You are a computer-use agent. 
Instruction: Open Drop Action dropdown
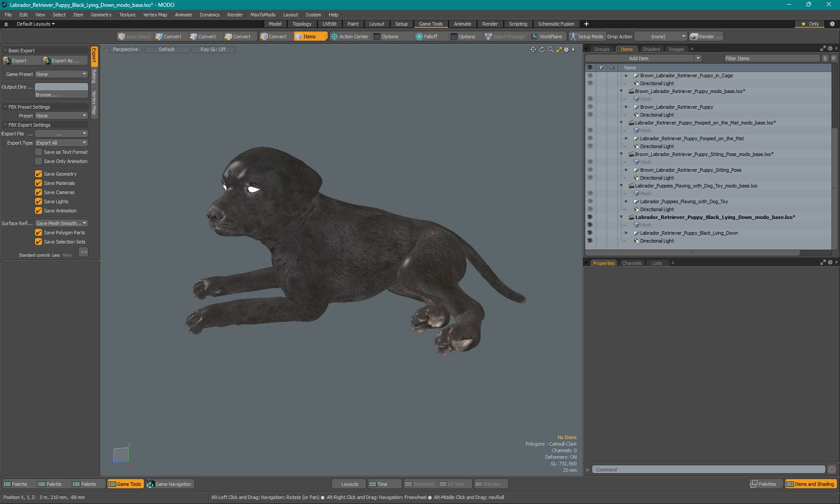click(661, 36)
